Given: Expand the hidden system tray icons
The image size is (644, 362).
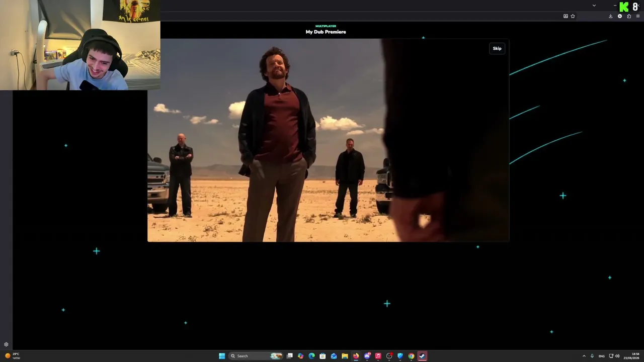Looking at the screenshot, I should point(584,356).
